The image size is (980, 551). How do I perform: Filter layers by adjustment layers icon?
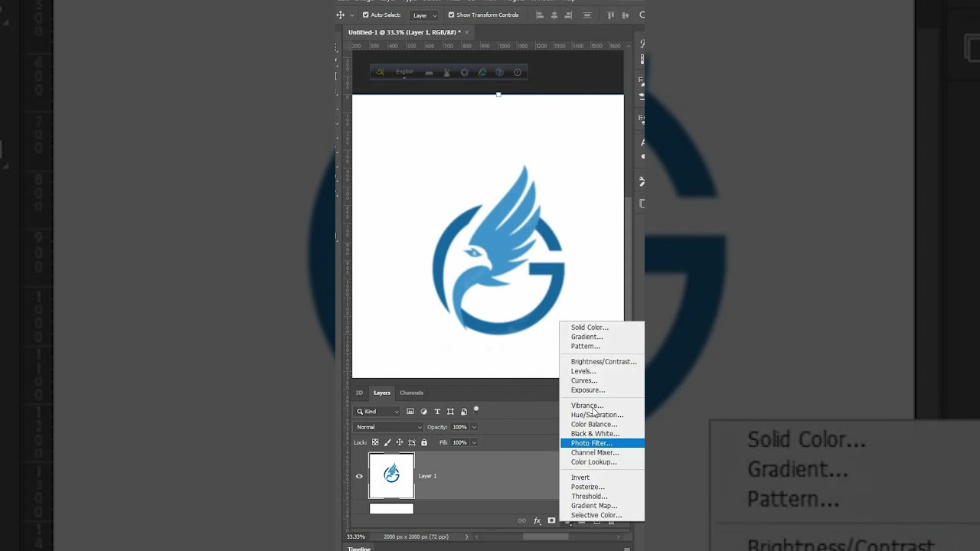click(423, 412)
